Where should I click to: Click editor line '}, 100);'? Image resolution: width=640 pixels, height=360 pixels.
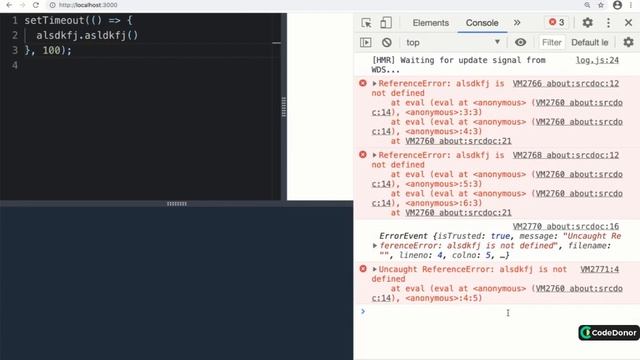tap(48, 50)
